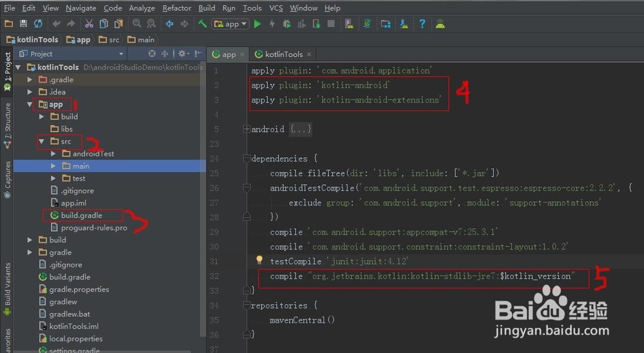Open the app run configuration dropdown

(231, 24)
